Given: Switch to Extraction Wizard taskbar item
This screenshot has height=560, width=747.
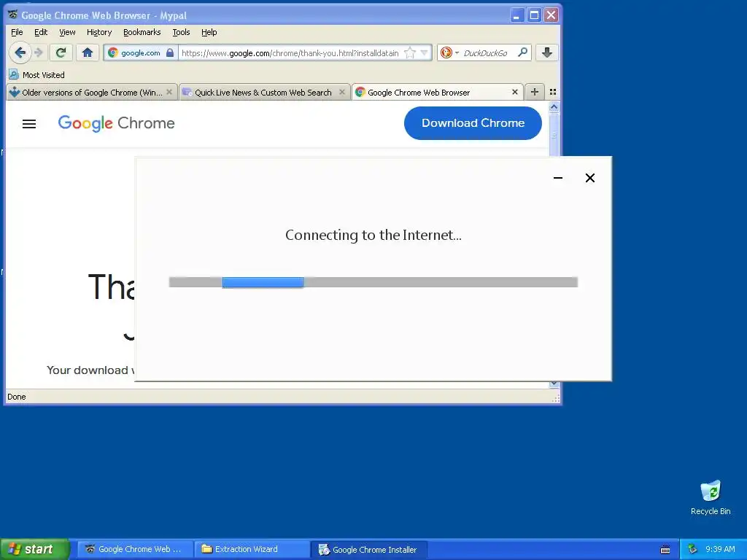Looking at the screenshot, I should pos(252,549).
